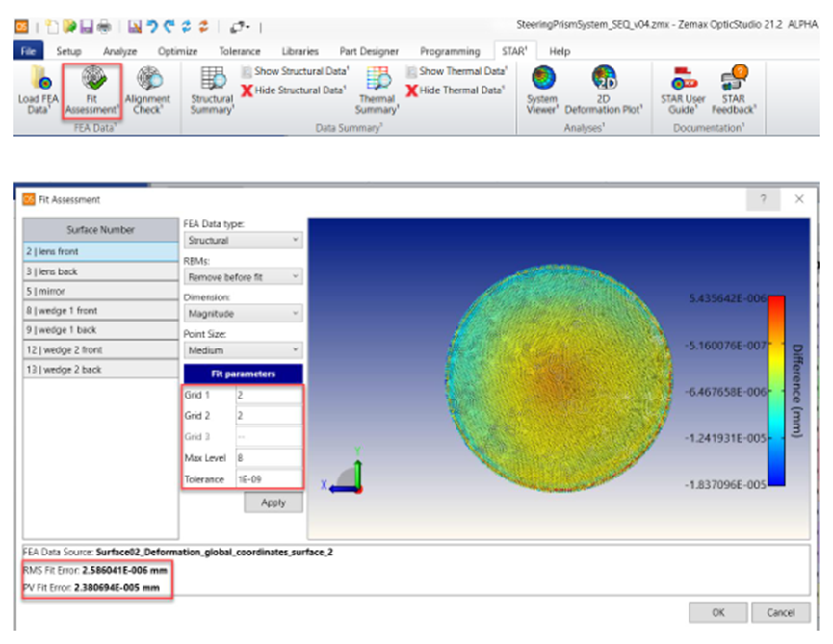Open the Thermal Summary
Viewport: 833px width, 644px height.
tap(377, 91)
